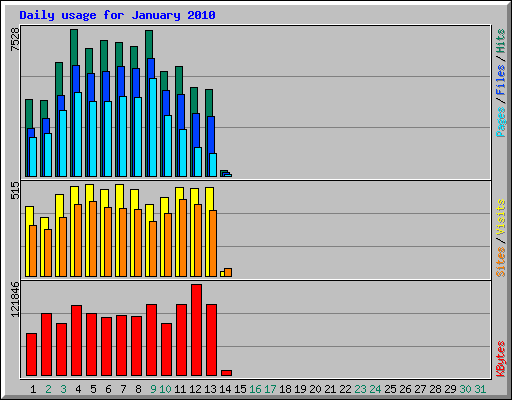512x400 pixels.
Task: Click day 1 on the x-axis
Action: (x=33, y=389)
